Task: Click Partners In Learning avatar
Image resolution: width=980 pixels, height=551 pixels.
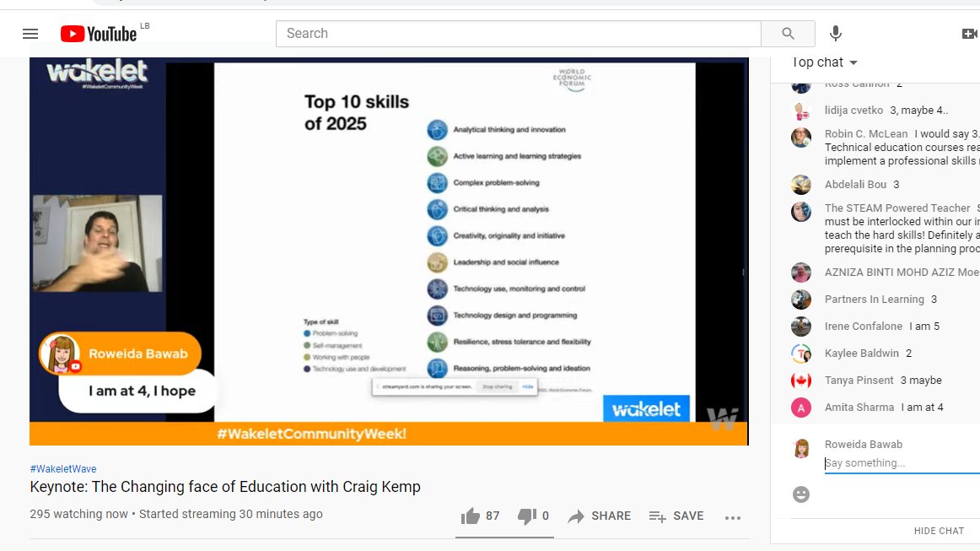Action: click(x=801, y=300)
